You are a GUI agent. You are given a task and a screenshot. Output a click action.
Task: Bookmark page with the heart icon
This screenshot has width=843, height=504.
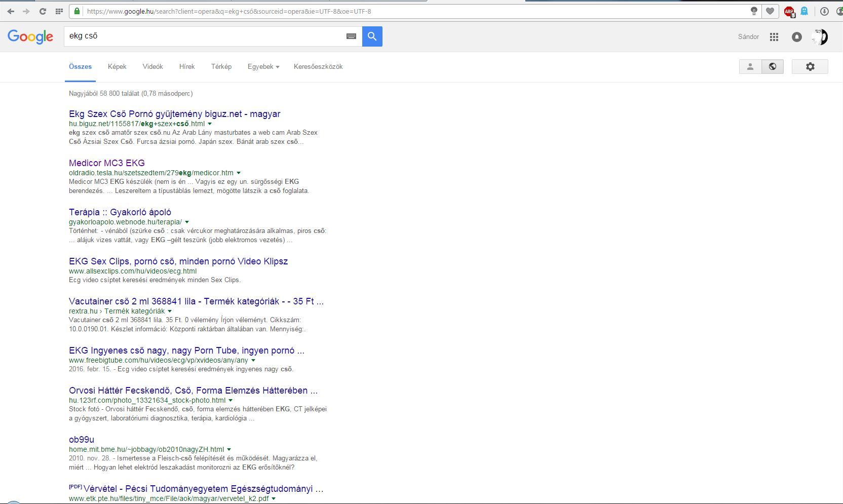[x=770, y=11]
